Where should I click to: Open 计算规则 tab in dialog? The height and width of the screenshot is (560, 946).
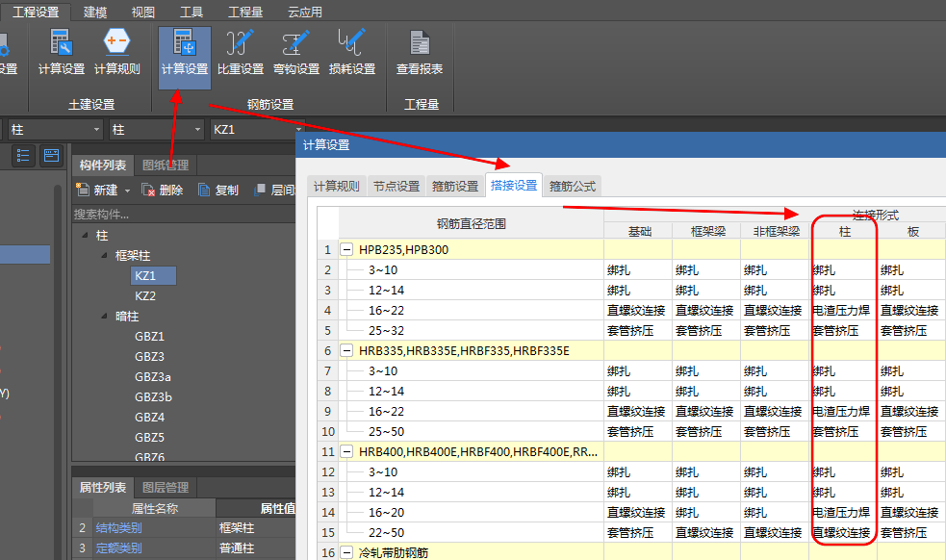click(x=336, y=186)
